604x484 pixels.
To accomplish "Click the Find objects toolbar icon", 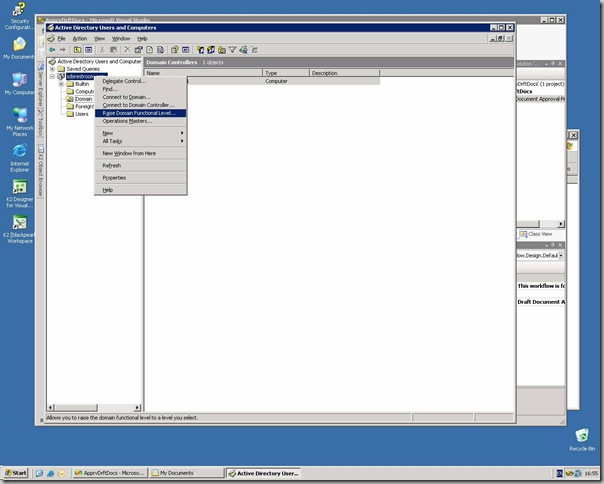I will point(243,50).
